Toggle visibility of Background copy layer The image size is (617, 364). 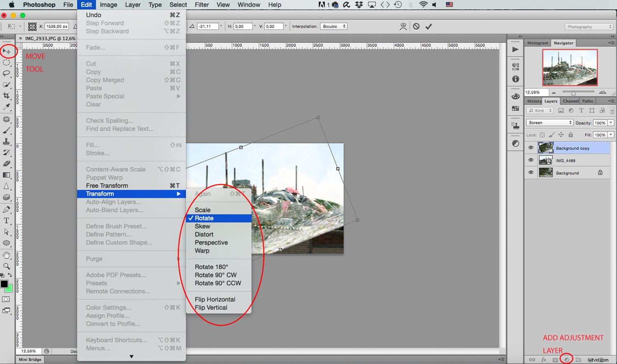tap(531, 147)
